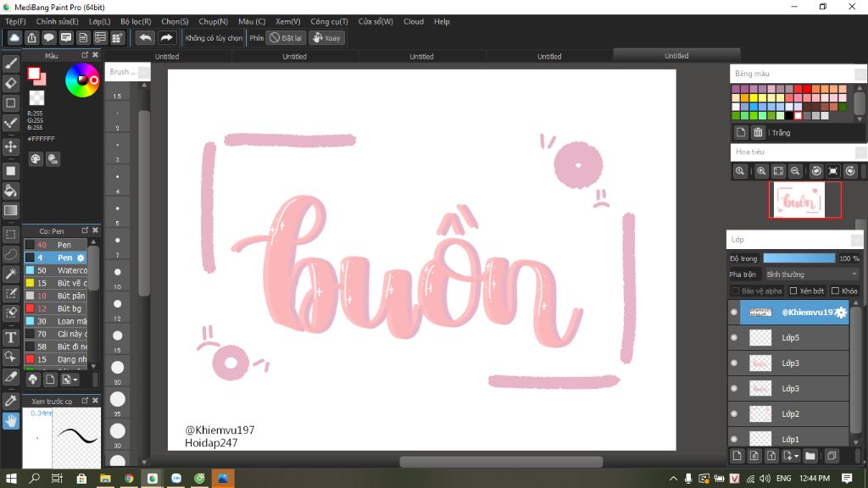Pop out the Màu panel

(85, 55)
